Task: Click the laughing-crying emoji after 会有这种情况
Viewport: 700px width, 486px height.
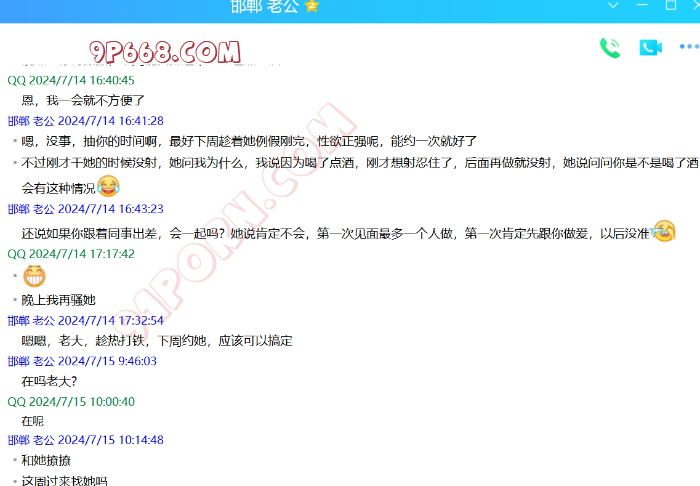Action: pyautogui.click(x=109, y=186)
